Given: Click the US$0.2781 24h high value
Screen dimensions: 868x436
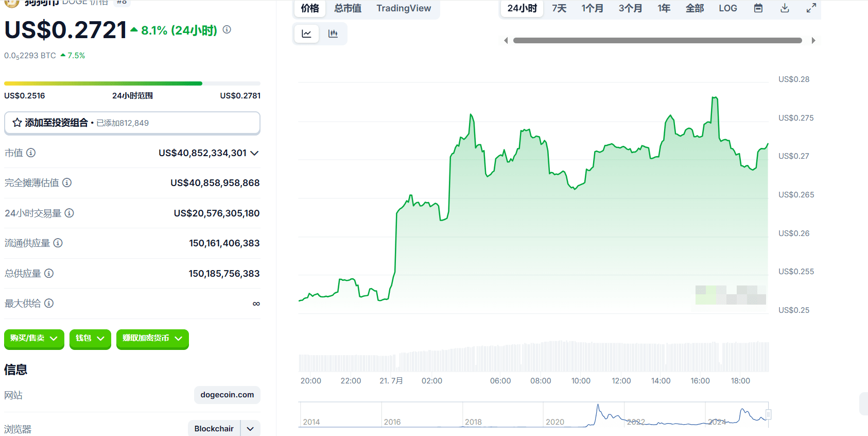Looking at the screenshot, I should (240, 96).
